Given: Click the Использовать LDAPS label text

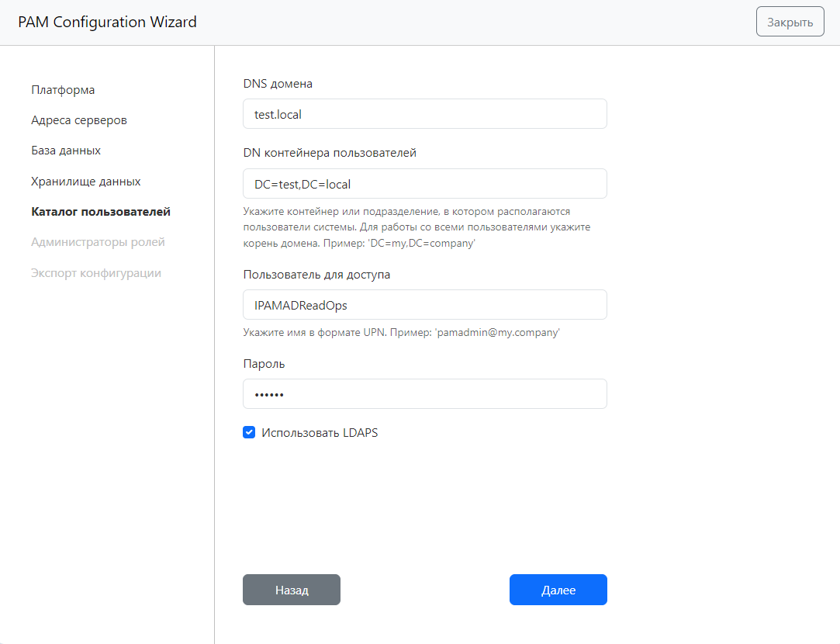Looking at the screenshot, I should [x=320, y=433].
